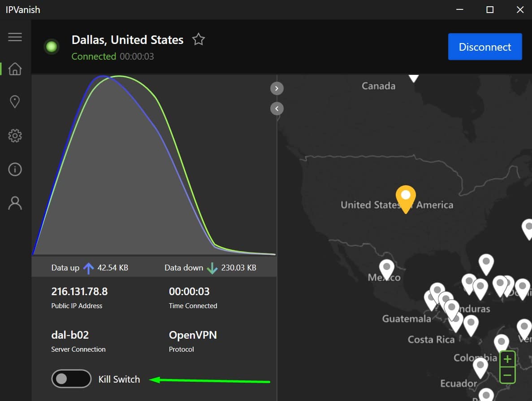532x401 pixels.
Task: Select the Mexico server map pin
Action: coord(386,270)
